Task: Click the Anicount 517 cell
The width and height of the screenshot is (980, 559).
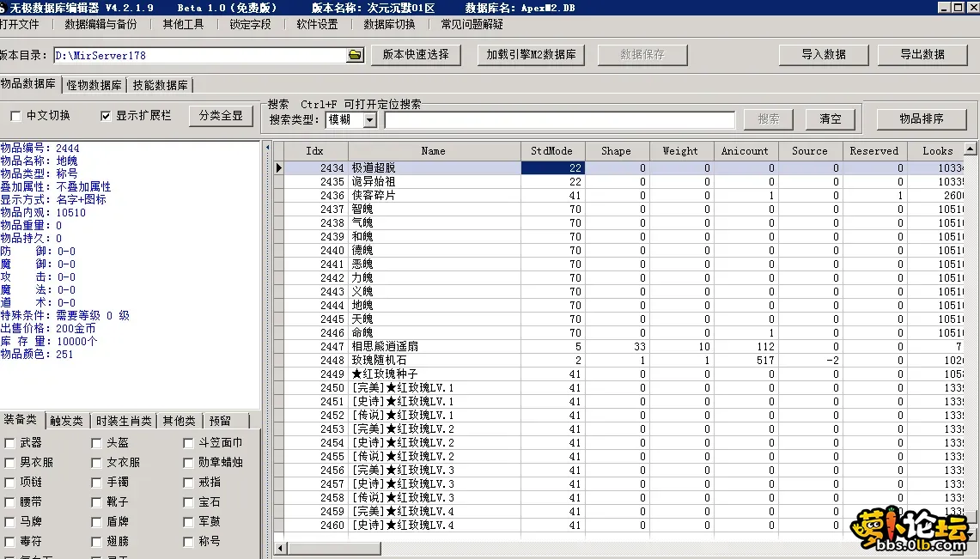Action: [x=746, y=361]
